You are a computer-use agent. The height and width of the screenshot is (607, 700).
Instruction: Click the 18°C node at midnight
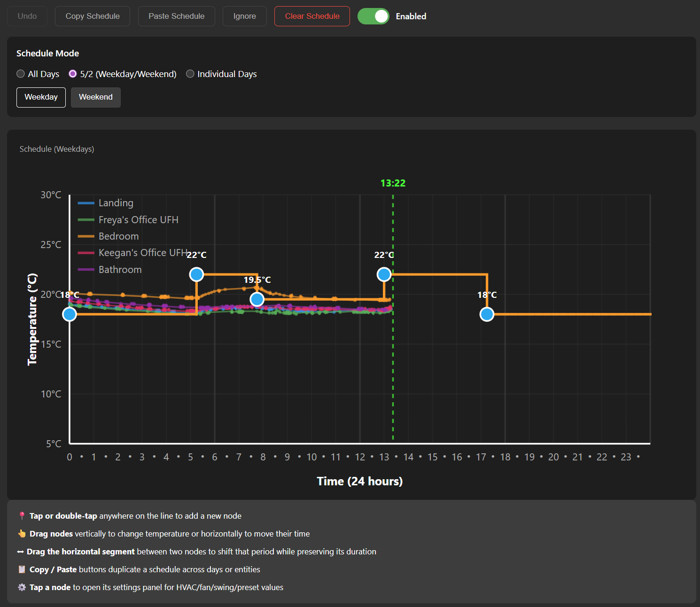[70, 314]
